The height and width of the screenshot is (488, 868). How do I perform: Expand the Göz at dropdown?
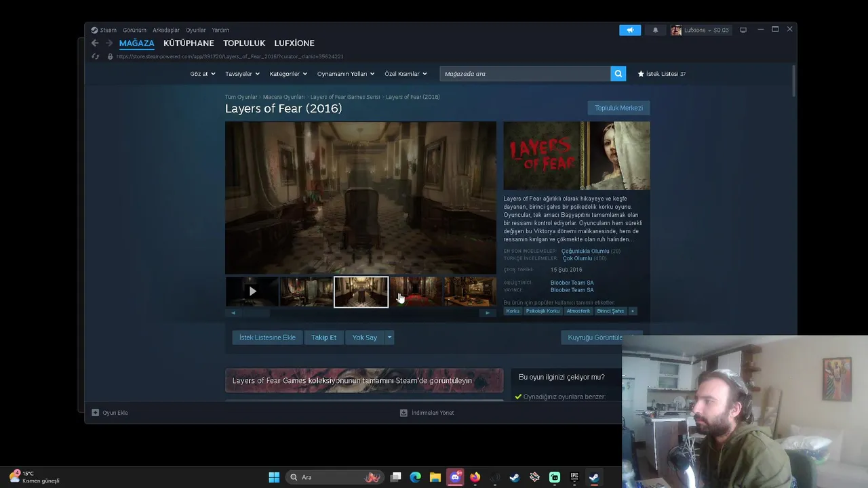point(203,74)
